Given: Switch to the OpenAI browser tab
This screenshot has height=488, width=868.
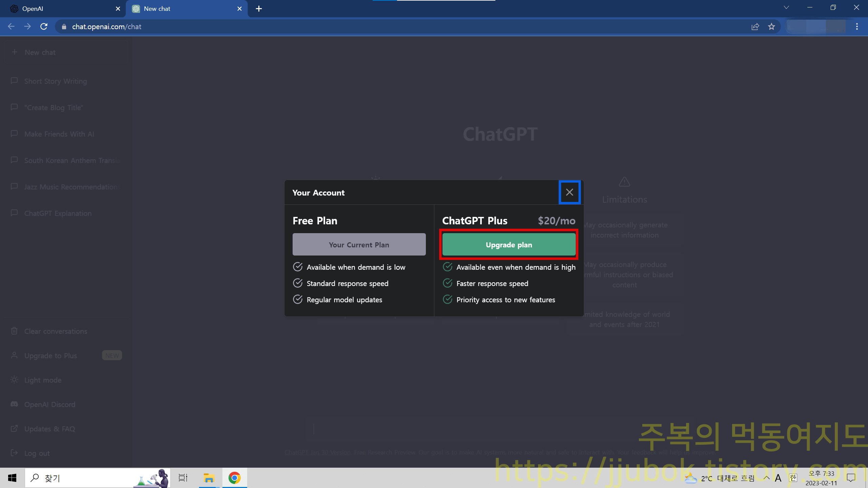Looking at the screenshot, I should tap(61, 9).
